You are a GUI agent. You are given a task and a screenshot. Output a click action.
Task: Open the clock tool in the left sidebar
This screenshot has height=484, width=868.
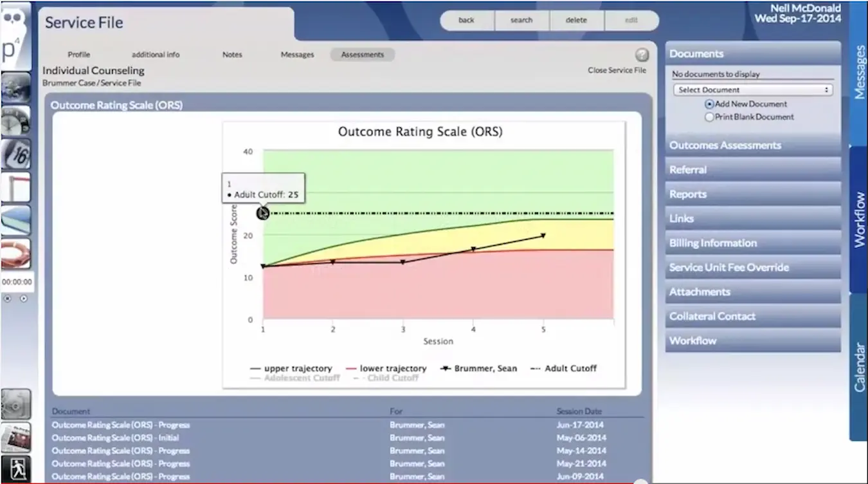point(16,120)
